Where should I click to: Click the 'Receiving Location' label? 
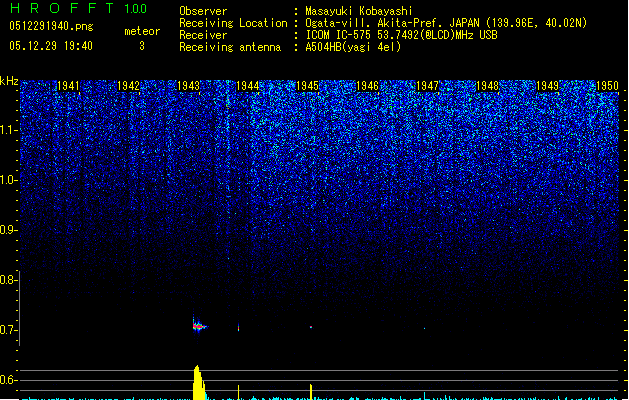coord(233,23)
